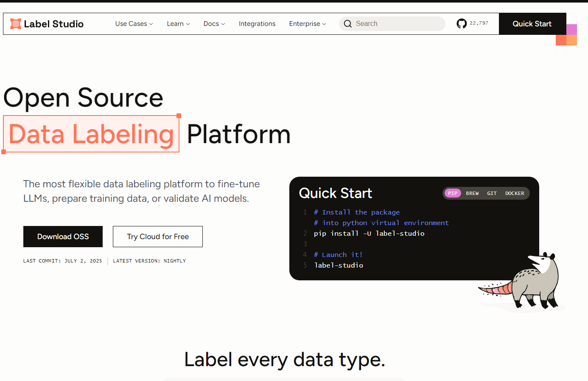Expand the Docs menu

point(214,24)
